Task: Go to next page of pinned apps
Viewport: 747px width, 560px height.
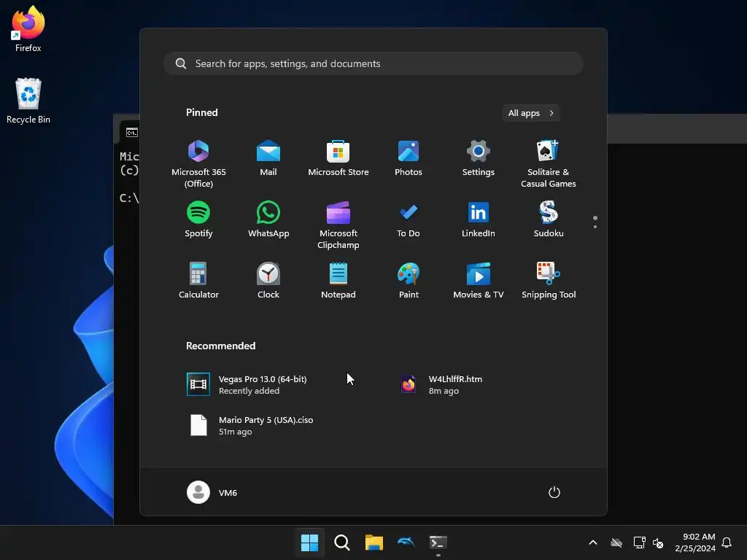Action: 595,227
